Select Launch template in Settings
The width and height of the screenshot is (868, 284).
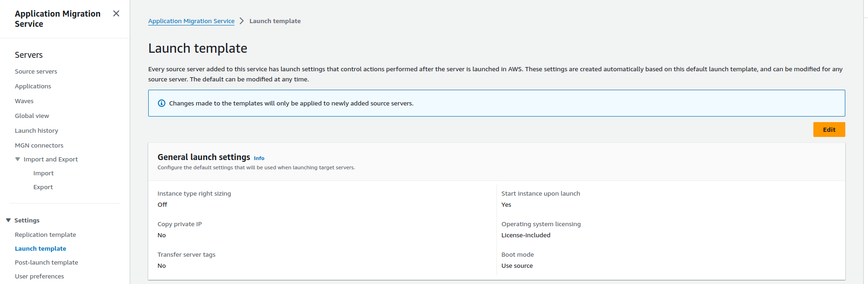(x=40, y=248)
